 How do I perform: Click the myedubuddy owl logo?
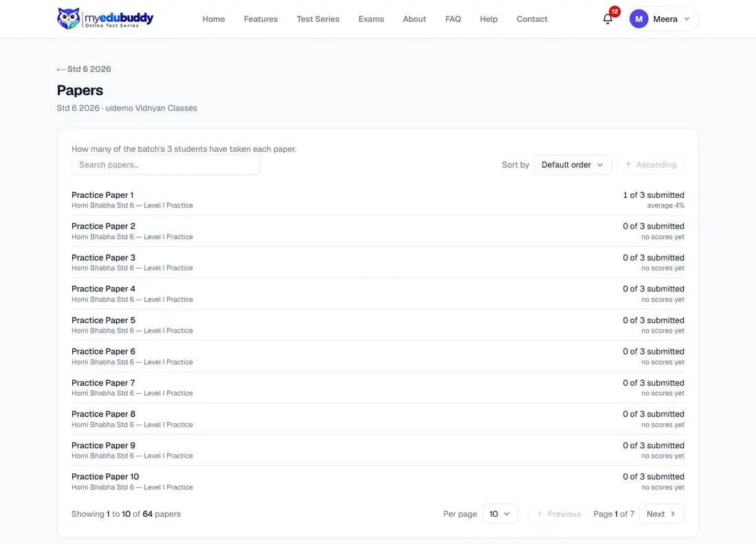click(105, 19)
